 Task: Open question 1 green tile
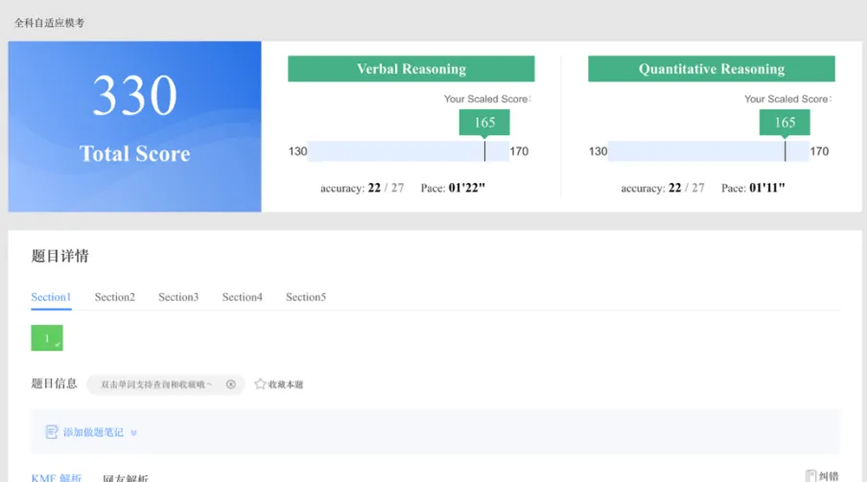point(47,338)
